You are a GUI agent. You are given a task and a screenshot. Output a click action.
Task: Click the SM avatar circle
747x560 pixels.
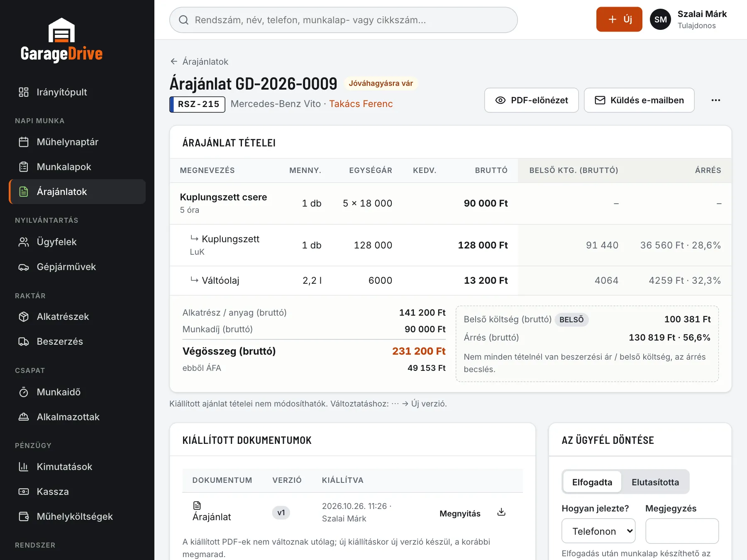660,19
